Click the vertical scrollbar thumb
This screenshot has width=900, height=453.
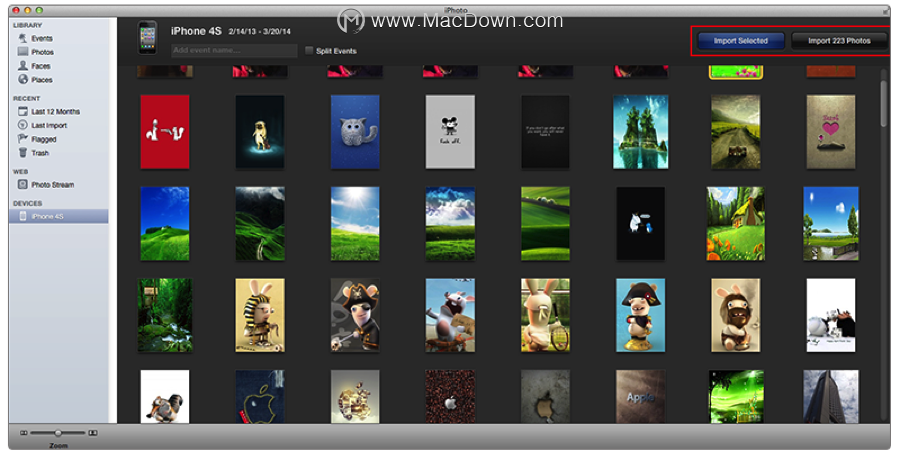[884, 103]
